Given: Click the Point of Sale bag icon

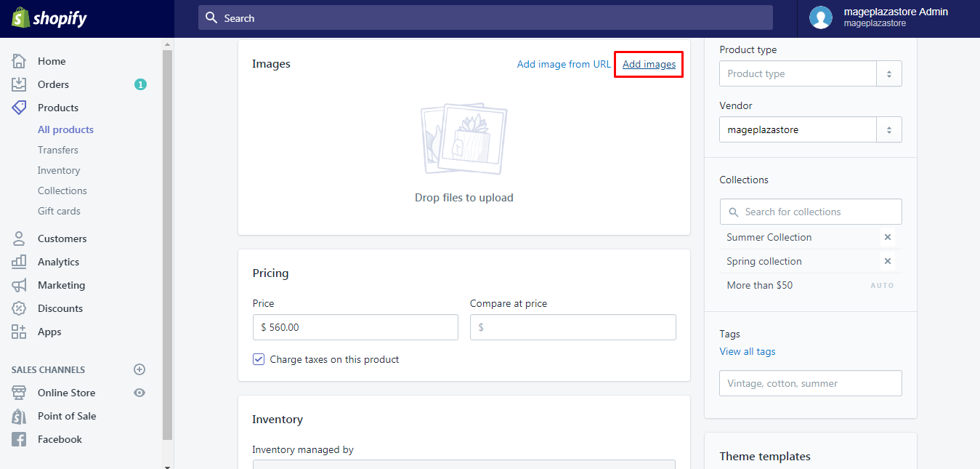Looking at the screenshot, I should coord(19,416).
